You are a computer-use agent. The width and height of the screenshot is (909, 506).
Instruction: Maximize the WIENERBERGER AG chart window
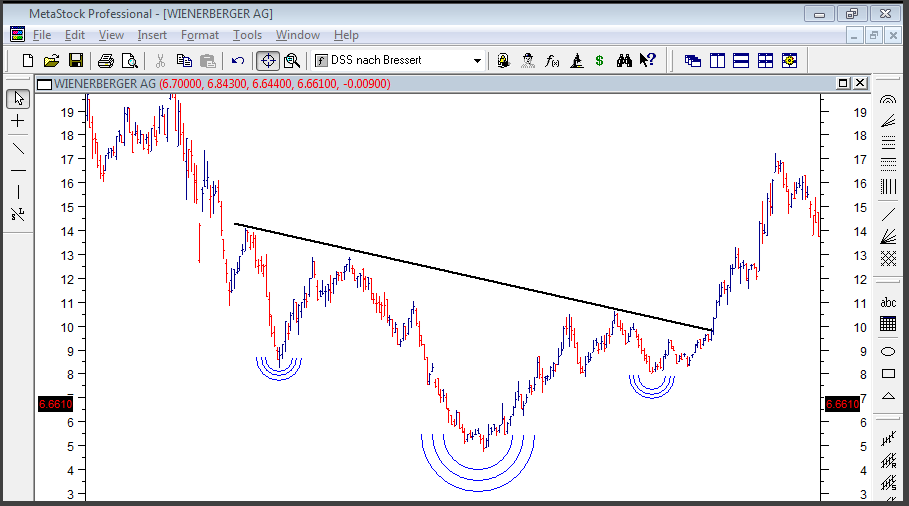pyautogui.click(x=843, y=83)
